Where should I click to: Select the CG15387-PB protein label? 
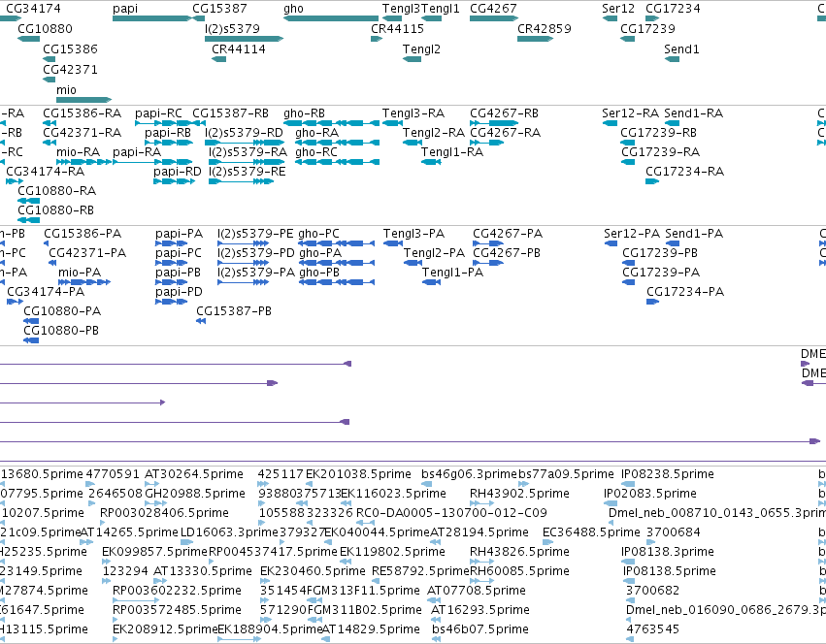(234, 311)
